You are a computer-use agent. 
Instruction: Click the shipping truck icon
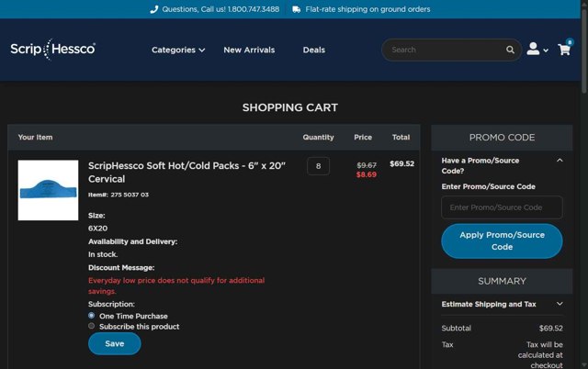click(x=296, y=9)
